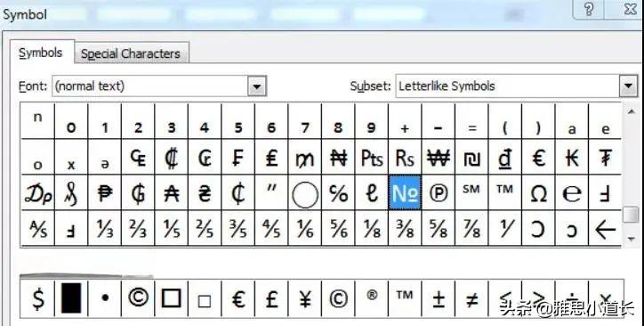Choose the script small ℓ symbol
The height and width of the screenshot is (326, 644).
click(372, 192)
